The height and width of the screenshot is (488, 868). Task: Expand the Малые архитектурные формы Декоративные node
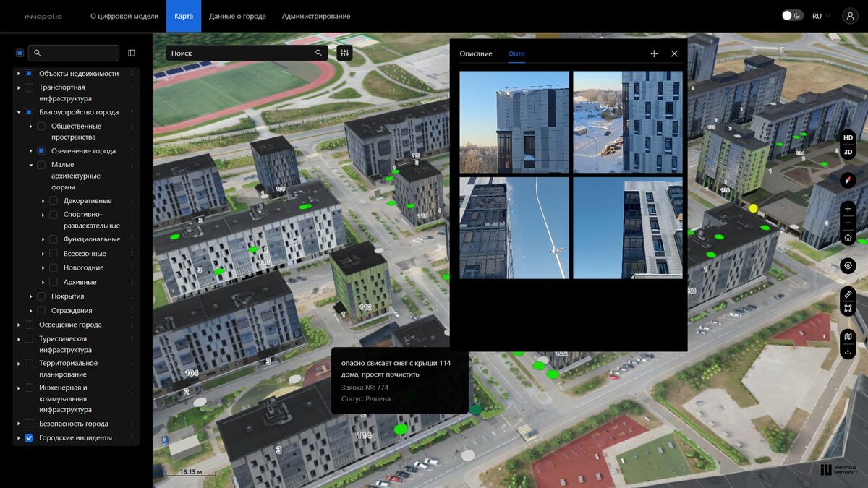(x=43, y=200)
